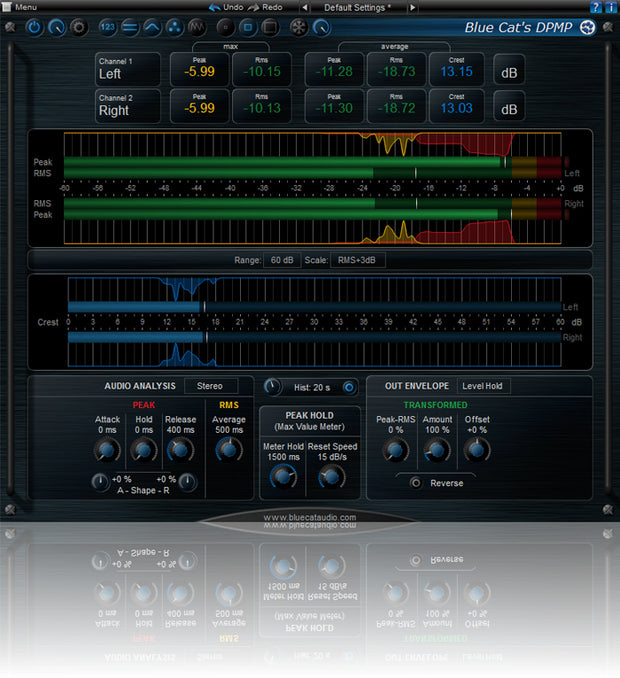Image resolution: width=620 pixels, height=678 pixels.
Task: Click the knob-shaped toolbar icon beside power
Action: click(56, 28)
